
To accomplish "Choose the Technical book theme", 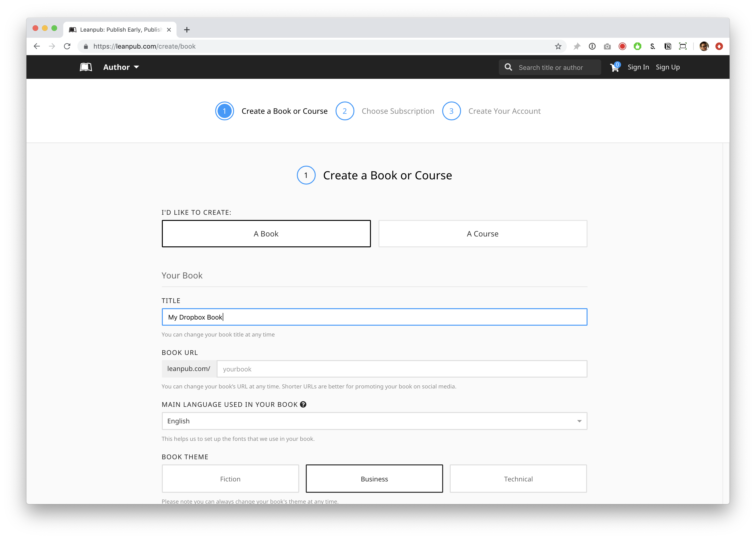I will coord(518,479).
